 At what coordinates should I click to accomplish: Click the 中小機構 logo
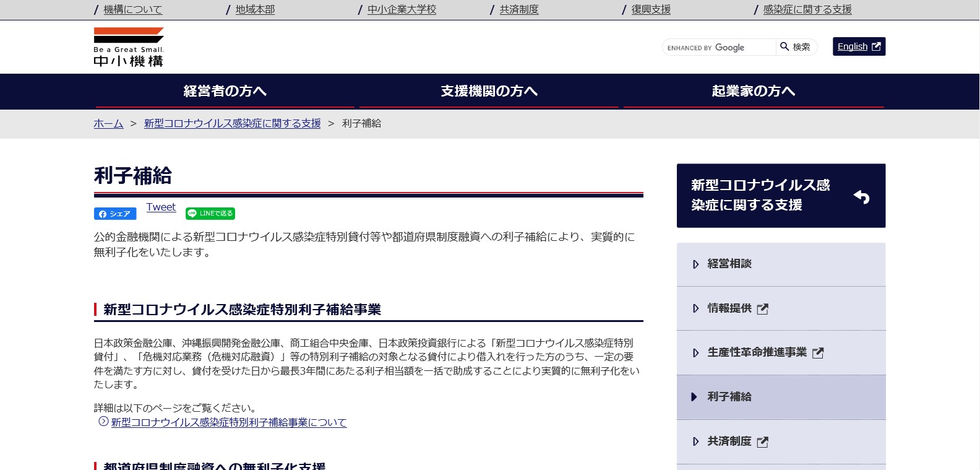[129, 47]
